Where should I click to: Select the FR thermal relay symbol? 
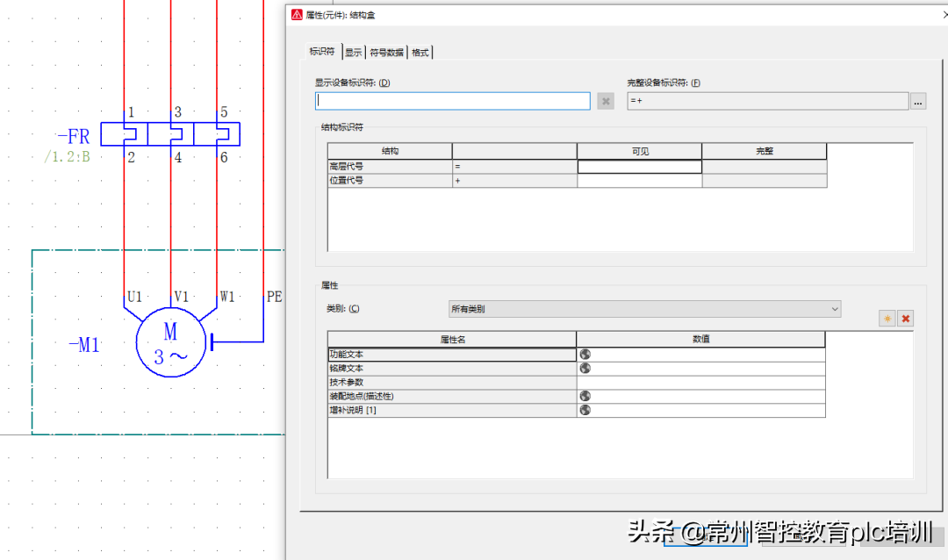[x=170, y=134]
